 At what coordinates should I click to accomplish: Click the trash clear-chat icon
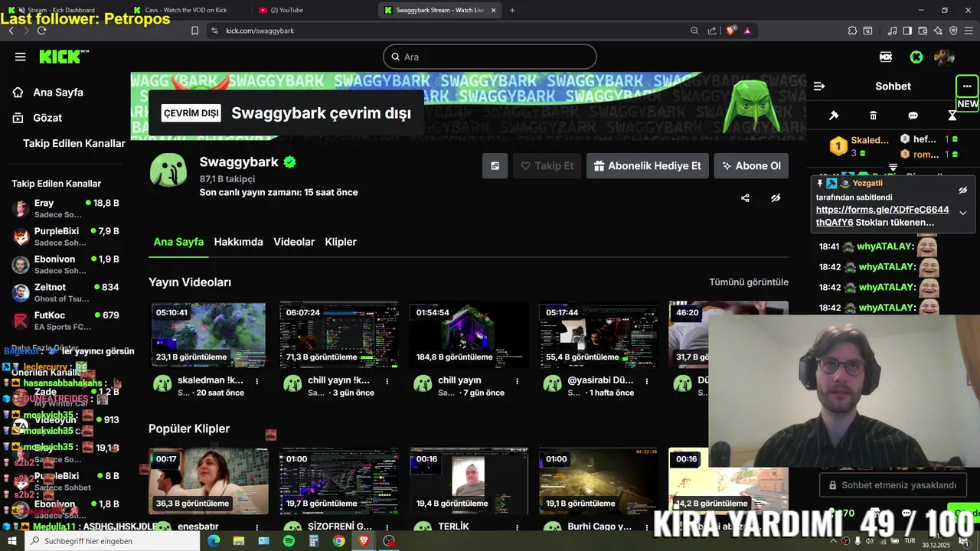coord(874,116)
